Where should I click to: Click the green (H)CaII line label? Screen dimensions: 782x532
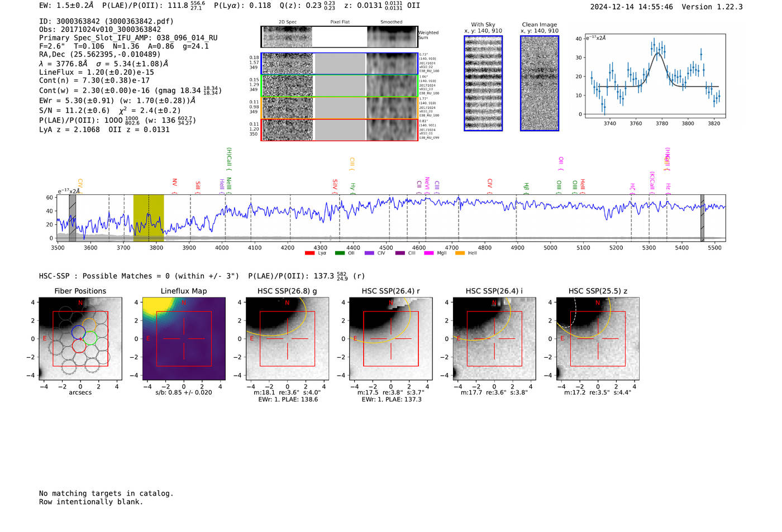[229, 158]
